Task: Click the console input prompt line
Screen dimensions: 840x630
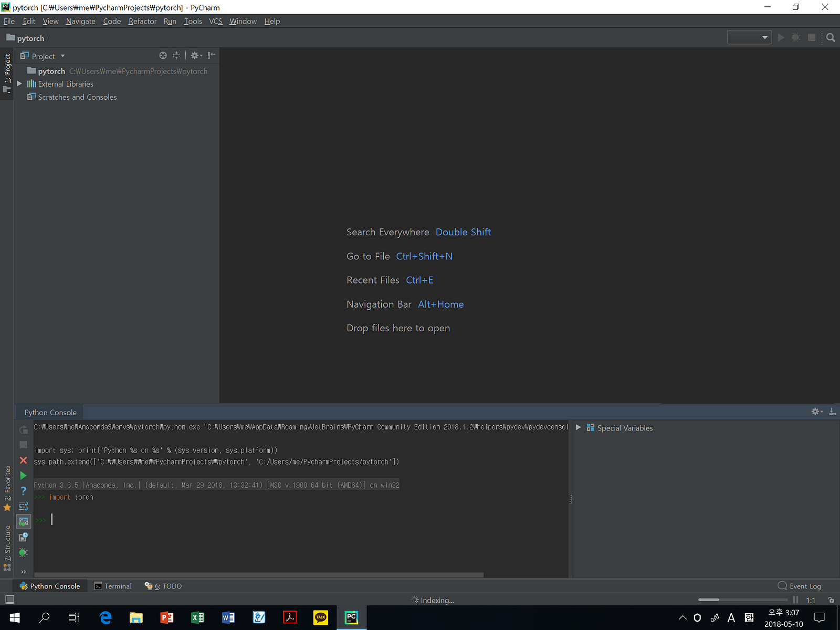Action: coord(301,520)
